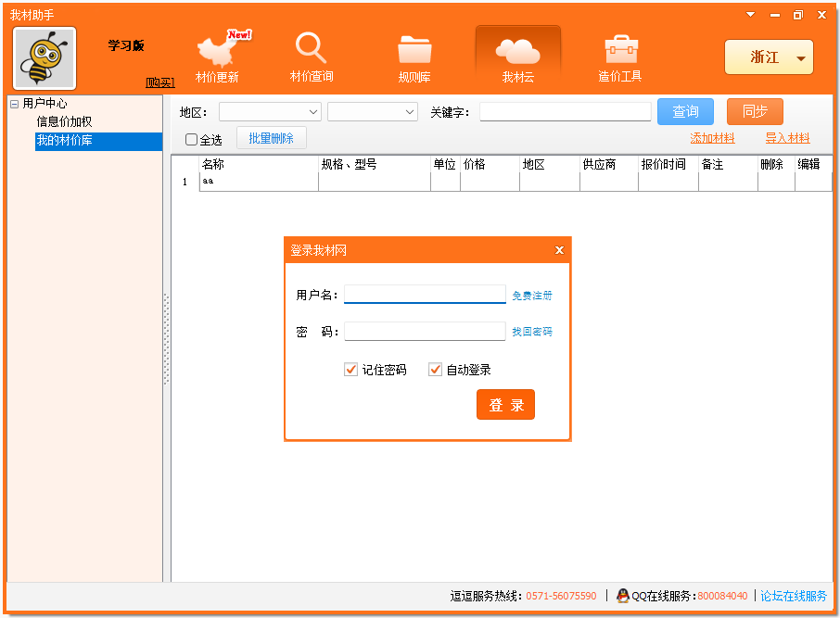The width and height of the screenshot is (840, 618).
Task: Toggle the 自动登录 checkbox
Action: coord(436,370)
